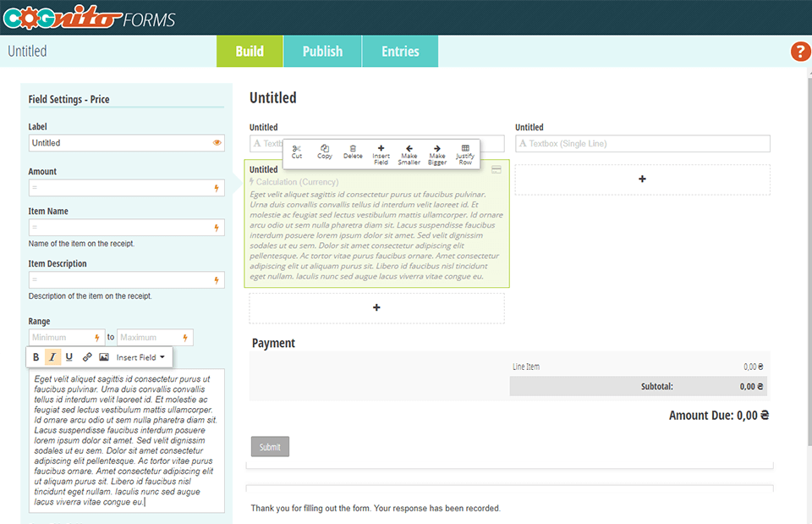Click the Submit button
812x524 pixels.
(270, 446)
